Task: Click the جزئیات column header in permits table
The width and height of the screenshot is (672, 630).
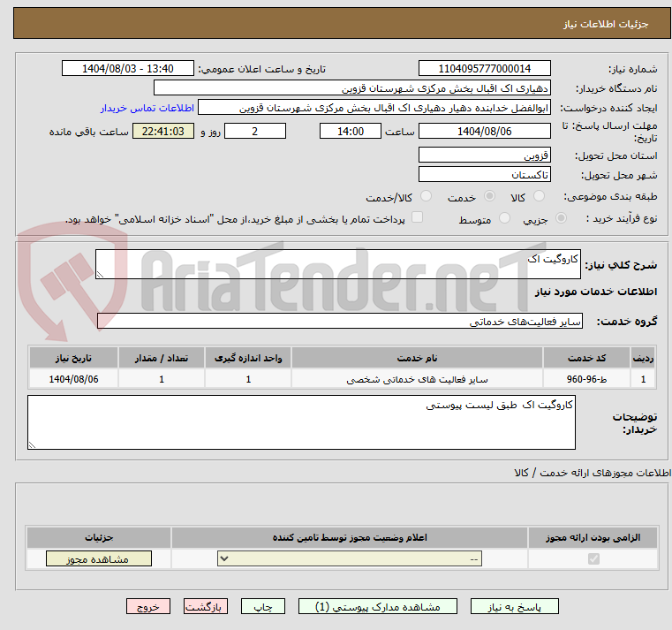Action: coord(99,537)
